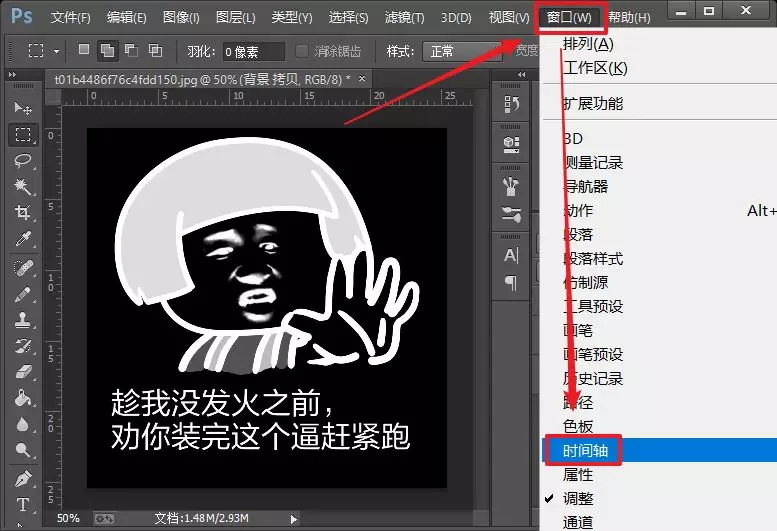Choose 导航器 from the Window menu

pyautogui.click(x=660, y=186)
